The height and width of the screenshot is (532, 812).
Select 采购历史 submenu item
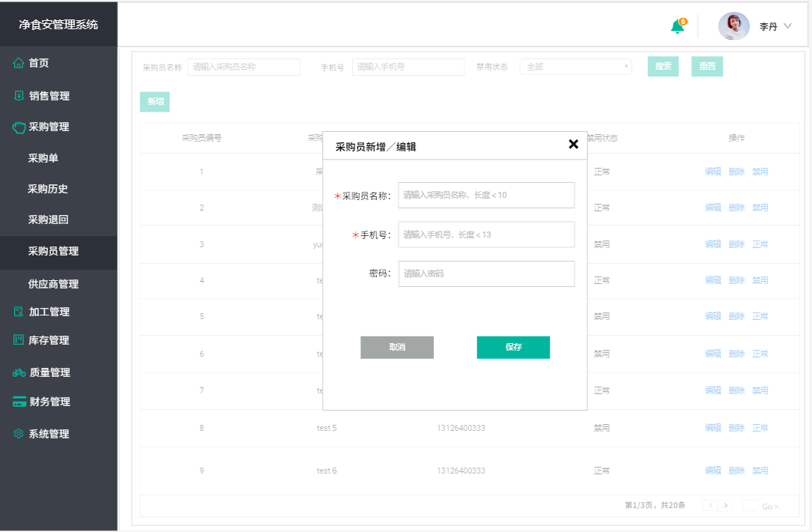[x=48, y=189]
